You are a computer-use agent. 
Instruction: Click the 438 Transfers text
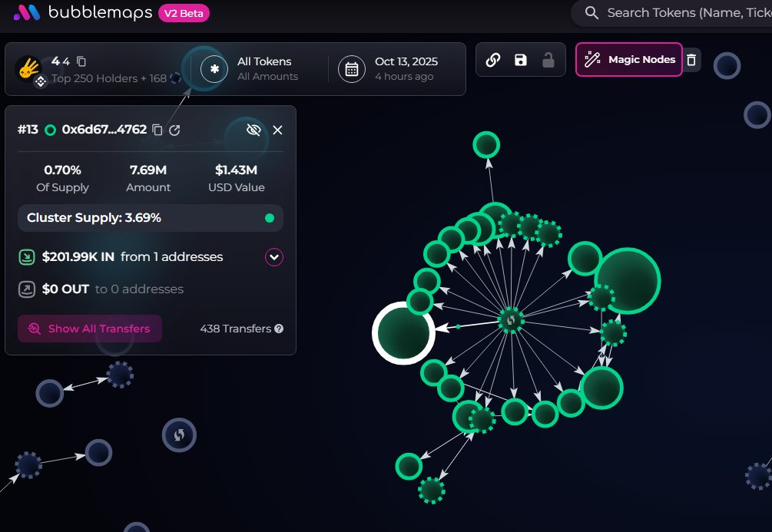(235, 329)
